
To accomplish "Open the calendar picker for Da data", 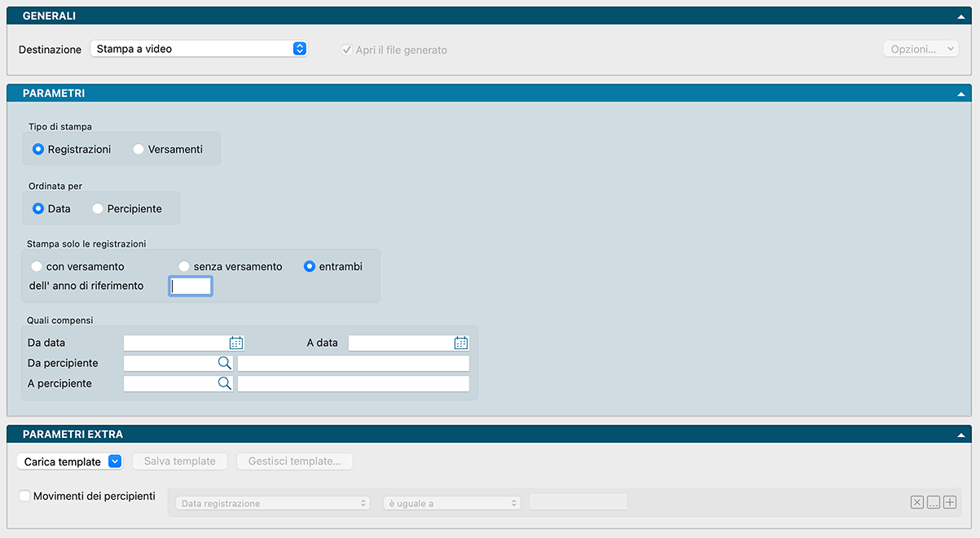I will [236, 343].
